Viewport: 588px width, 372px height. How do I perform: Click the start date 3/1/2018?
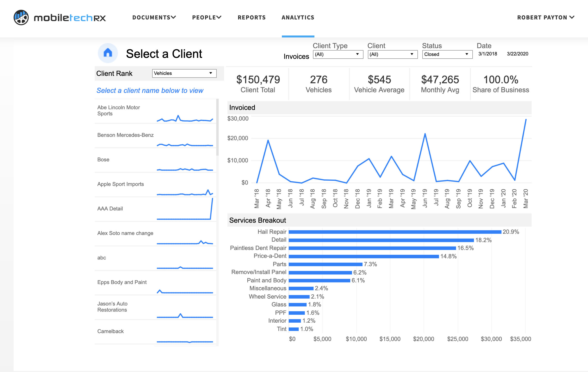[x=487, y=54]
